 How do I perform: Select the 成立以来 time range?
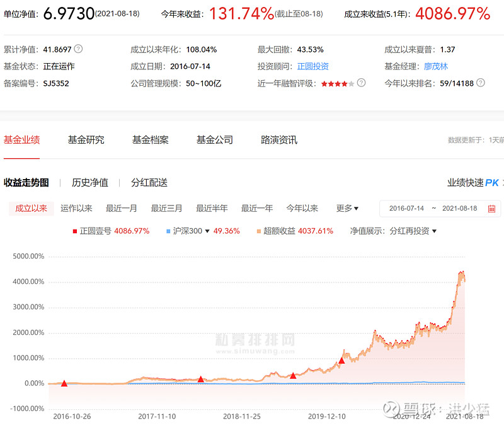(x=31, y=209)
